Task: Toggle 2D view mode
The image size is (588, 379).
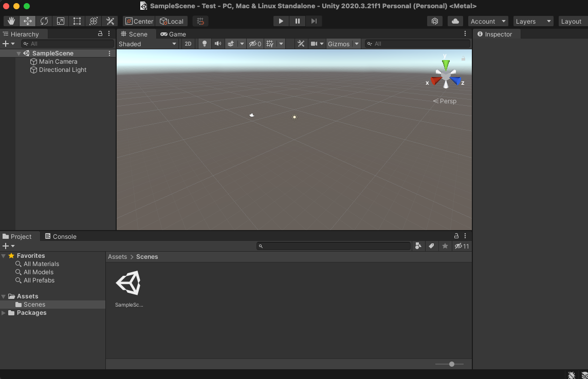Action: pos(188,44)
